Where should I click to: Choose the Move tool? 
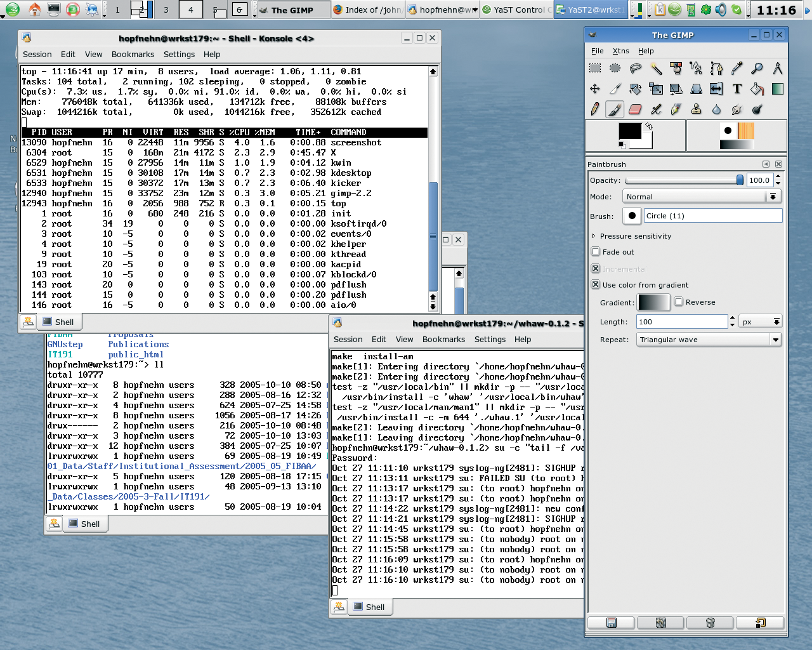(595, 89)
